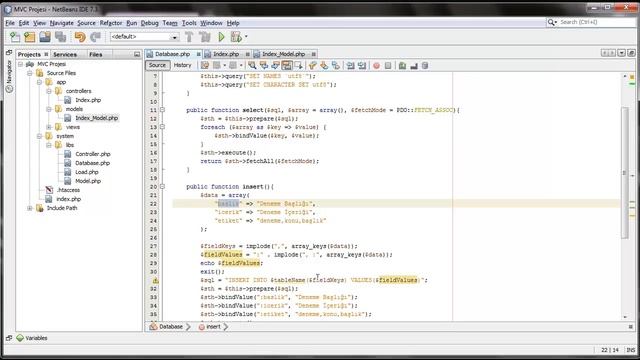Click the Debug Project icon
Image resolution: width=640 pixels, height=360 pixels.
point(236,37)
